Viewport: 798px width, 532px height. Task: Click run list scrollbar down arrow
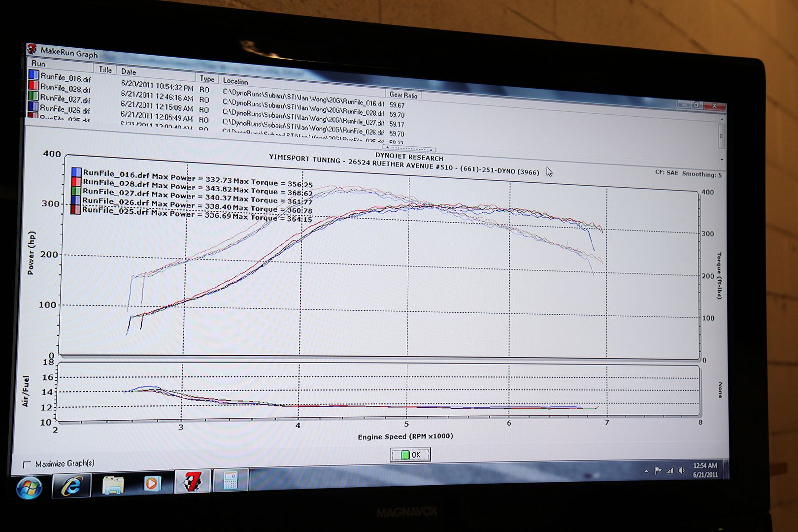722,160
